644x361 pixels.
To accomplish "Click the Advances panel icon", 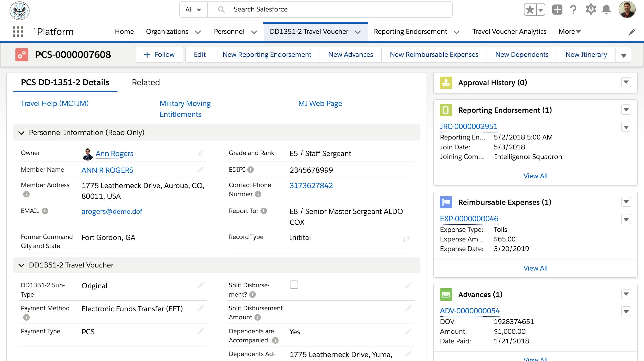I will click(x=446, y=295).
